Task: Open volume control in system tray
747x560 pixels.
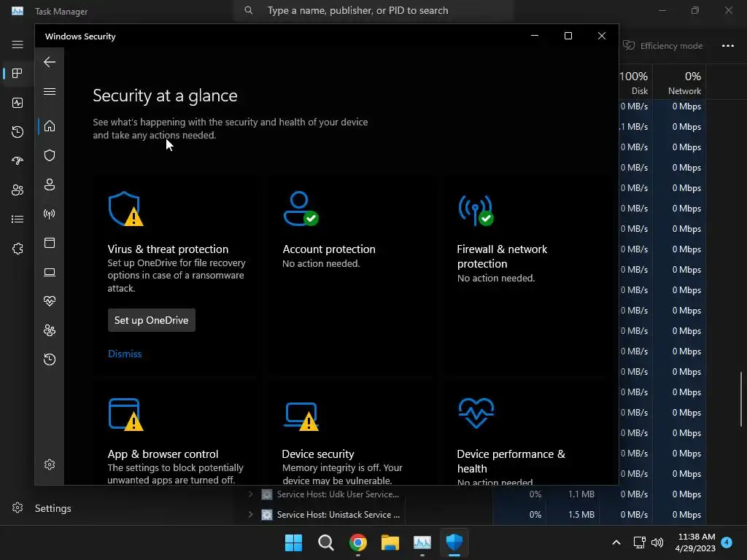Action: 657,542
